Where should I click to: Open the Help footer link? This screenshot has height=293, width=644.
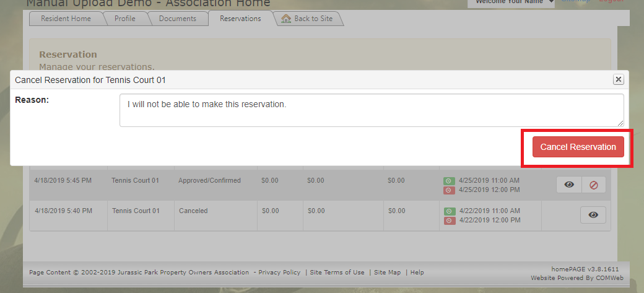[417, 272]
